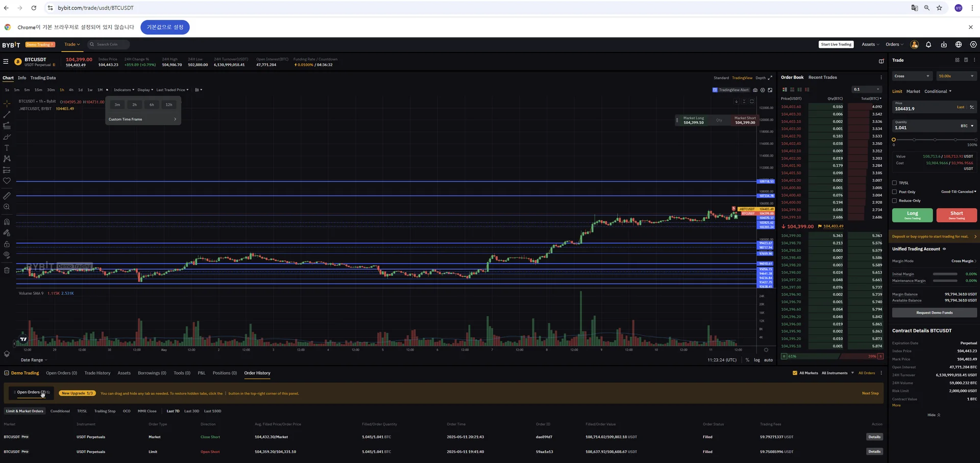
Task: Click Request Demo Funds button
Action: coord(934,313)
